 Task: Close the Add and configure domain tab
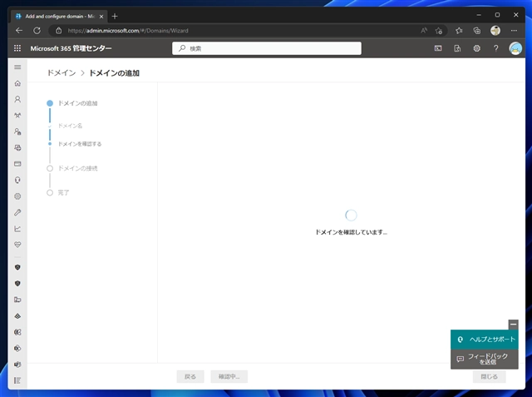(x=101, y=17)
